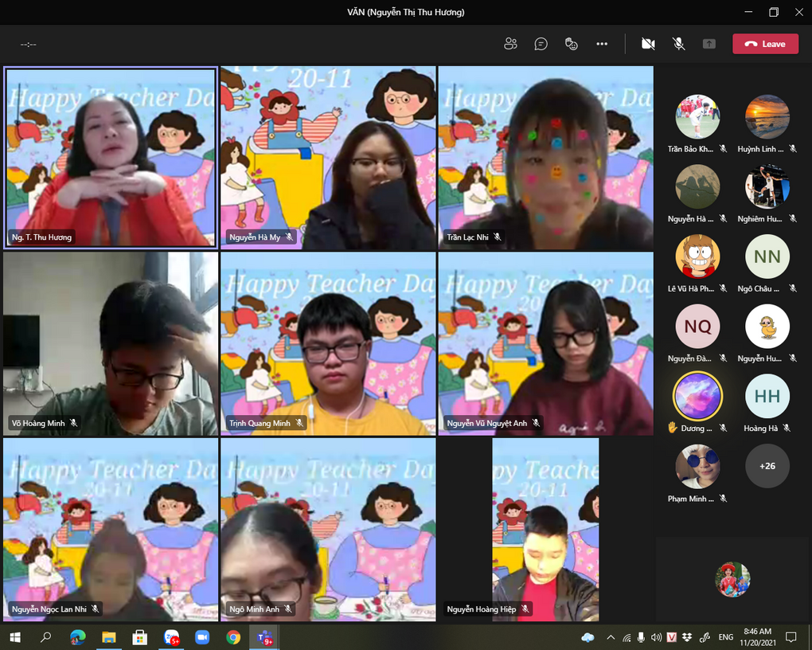Viewport: 812px width, 650px height.
Task: Open the participants panel
Action: click(x=510, y=44)
